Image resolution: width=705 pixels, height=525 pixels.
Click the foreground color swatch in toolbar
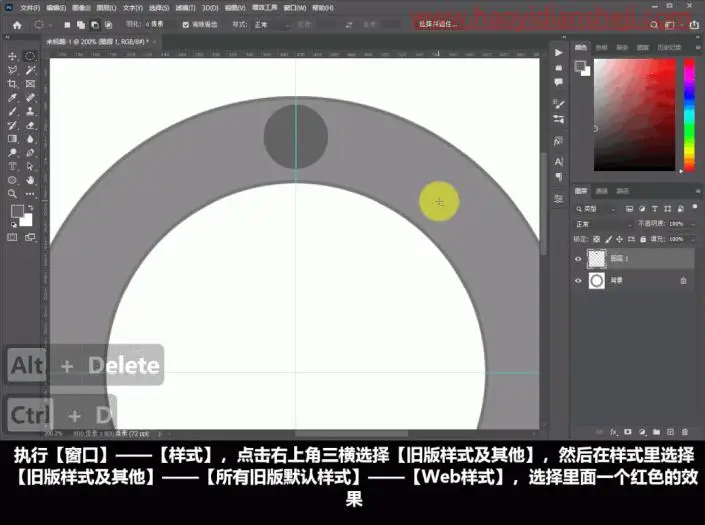(x=17, y=211)
